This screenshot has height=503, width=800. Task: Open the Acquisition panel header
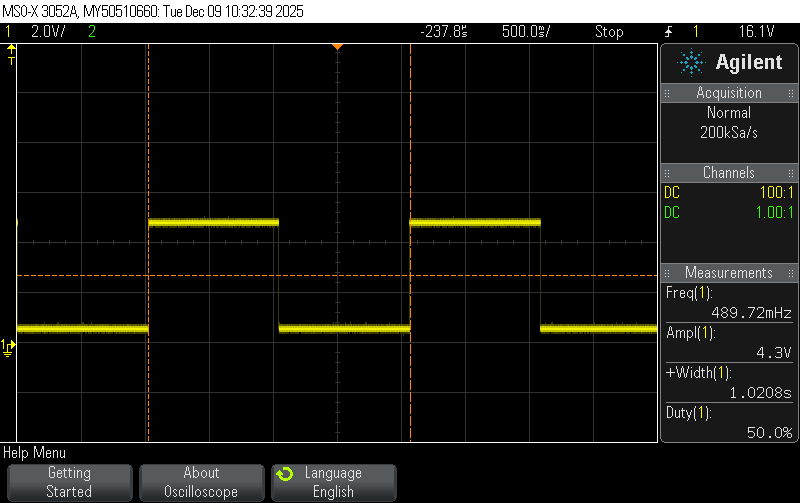729,93
